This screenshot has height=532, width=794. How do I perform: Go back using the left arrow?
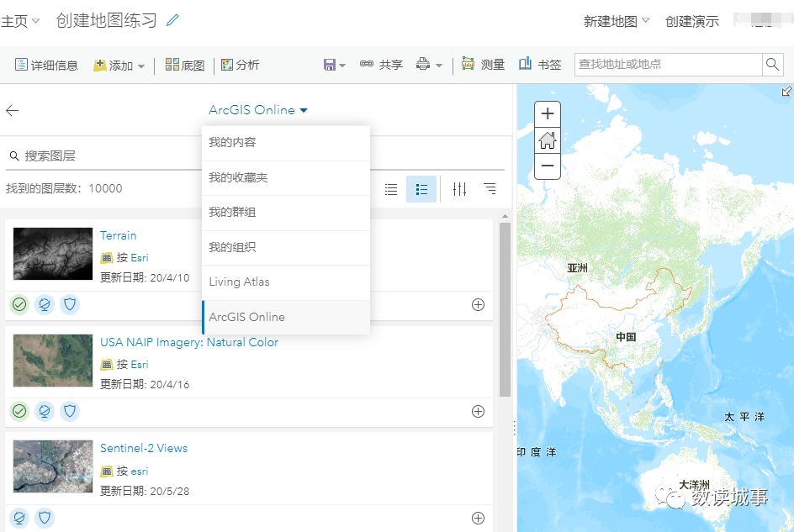click(x=12, y=110)
